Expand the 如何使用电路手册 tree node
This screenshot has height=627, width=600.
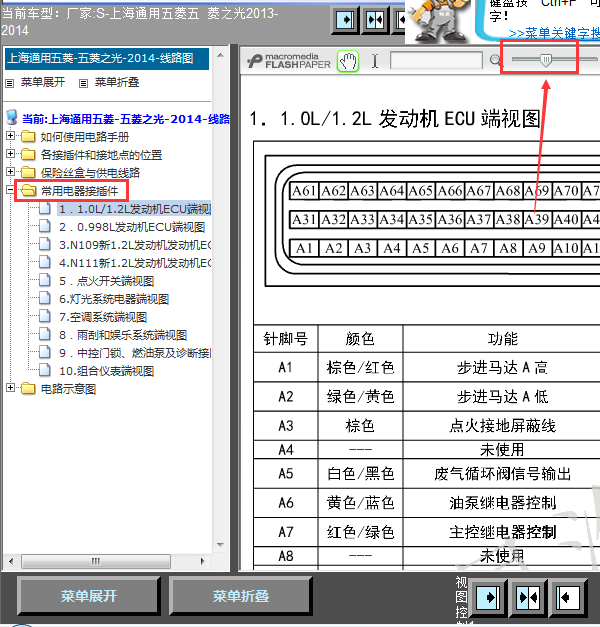[11, 136]
